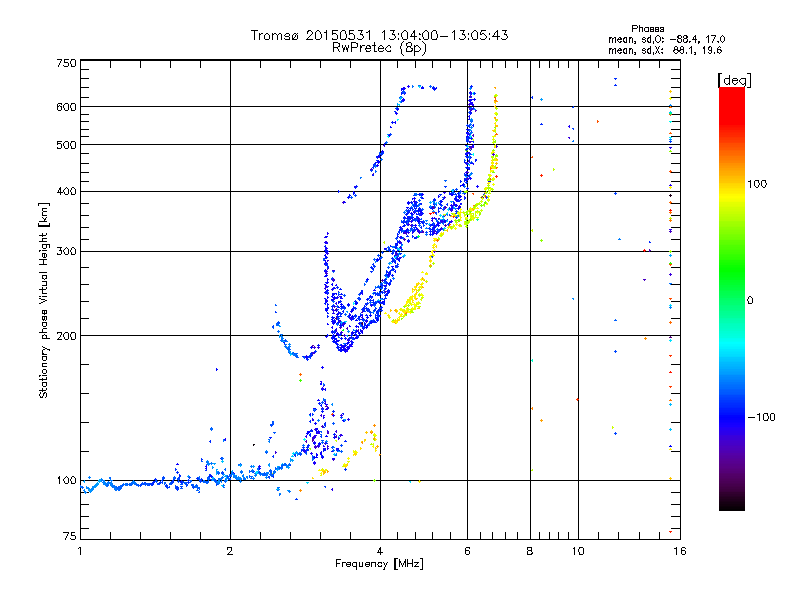This screenshot has height=600, width=800.
Task: Click the '16' x-axis tick label
Action: point(680,551)
